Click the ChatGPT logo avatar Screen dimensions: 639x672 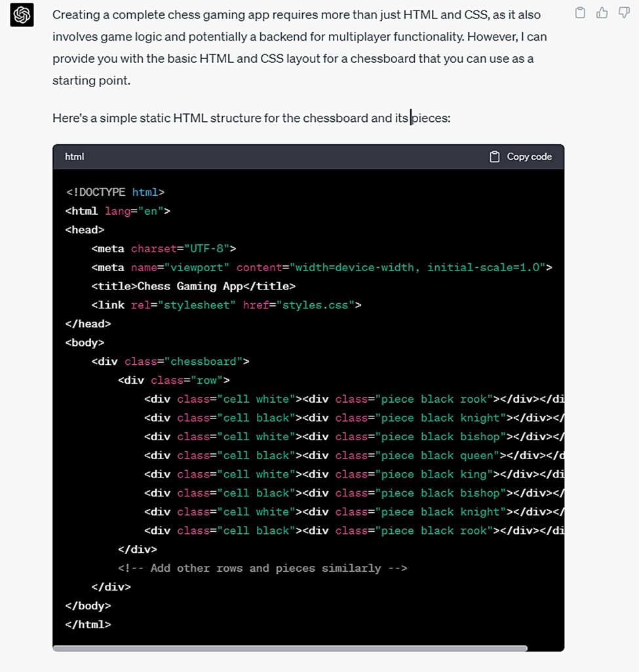[22, 15]
